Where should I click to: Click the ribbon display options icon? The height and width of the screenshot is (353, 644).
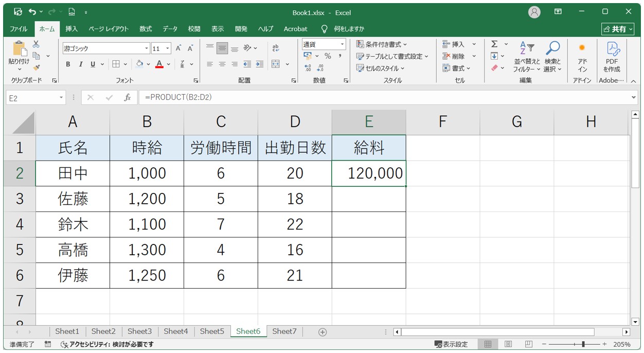click(558, 11)
